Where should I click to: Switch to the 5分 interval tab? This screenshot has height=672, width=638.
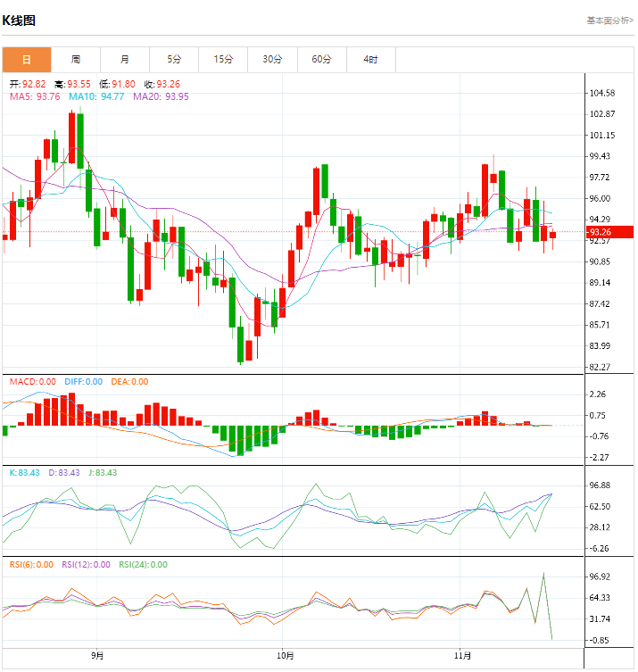click(174, 60)
